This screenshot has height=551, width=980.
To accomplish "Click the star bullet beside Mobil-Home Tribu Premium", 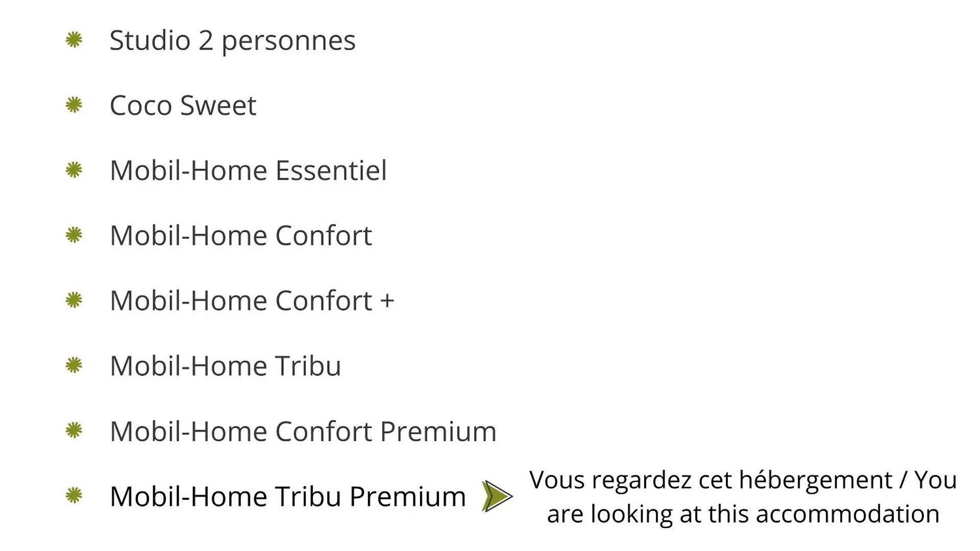I will (74, 495).
